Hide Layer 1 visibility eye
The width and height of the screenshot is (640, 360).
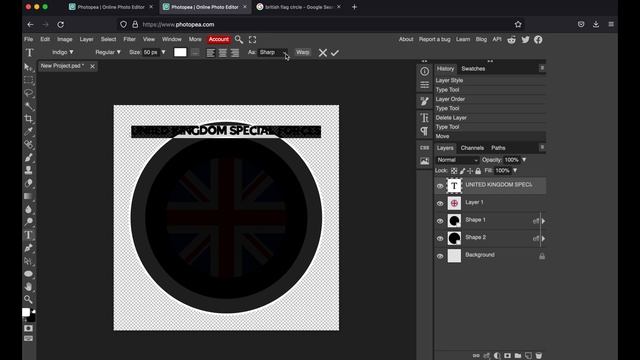[x=440, y=203]
